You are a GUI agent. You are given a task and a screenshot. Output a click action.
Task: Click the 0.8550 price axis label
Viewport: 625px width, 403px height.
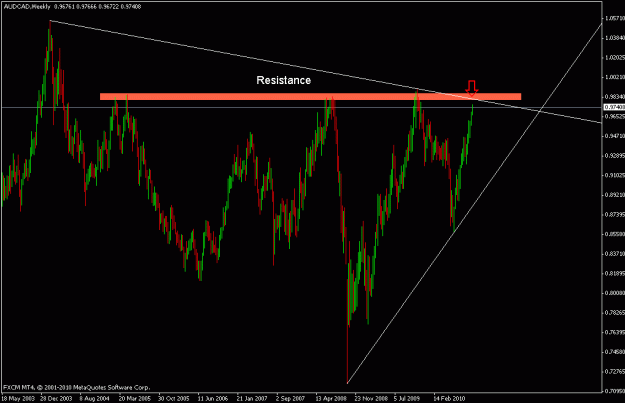click(x=615, y=234)
